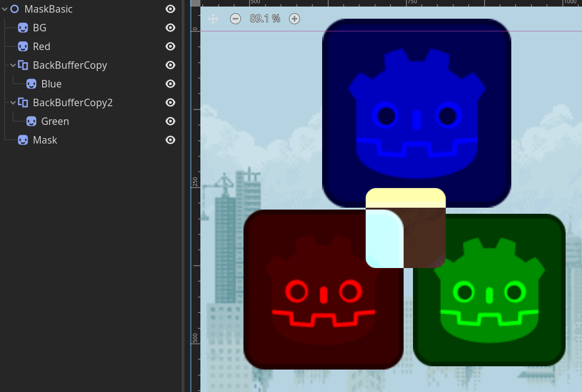Collapse the MaskBasic root node
The height and width of the screenshot is (392, 582).
pos(5,9)
